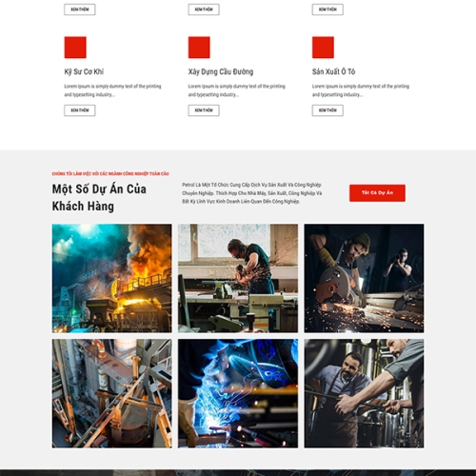Click Xem Thêm under Xây Dựng Cầu Đường

204,110
